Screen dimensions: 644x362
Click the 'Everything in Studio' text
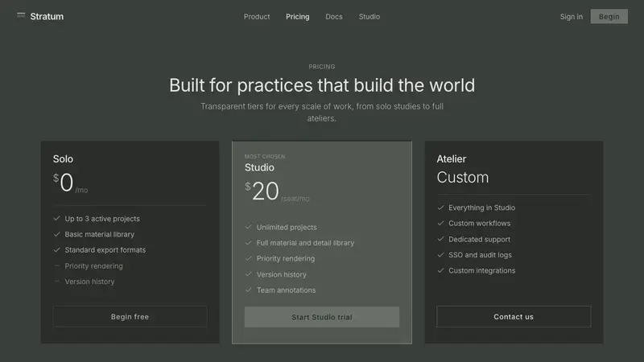481,208
